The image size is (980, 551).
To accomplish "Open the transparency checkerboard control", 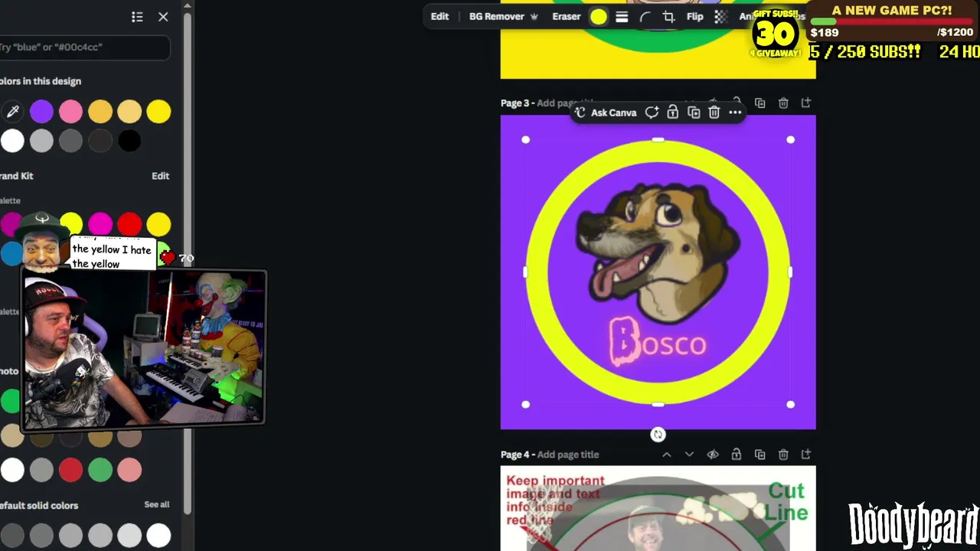I will tap(720, 17).
